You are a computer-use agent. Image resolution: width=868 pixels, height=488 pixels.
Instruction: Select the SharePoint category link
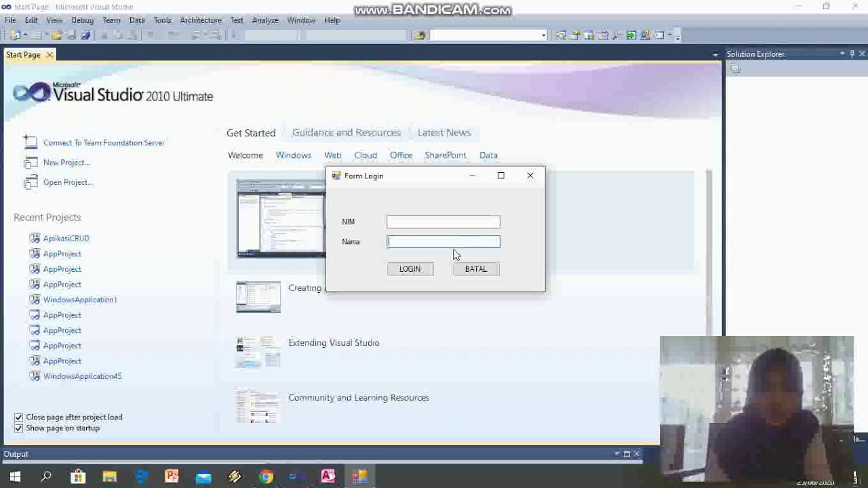[x=446, y=155]
